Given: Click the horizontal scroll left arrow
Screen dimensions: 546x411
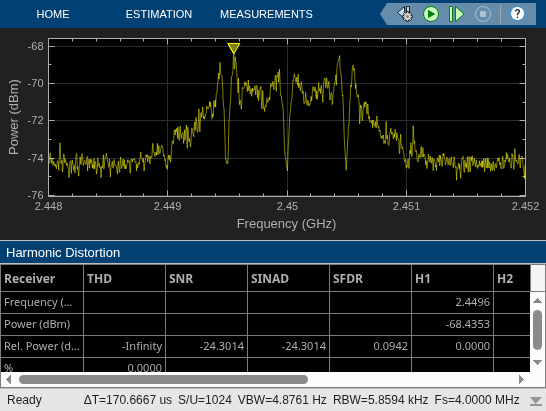Looking at the screenshot, I should (8, 379).
